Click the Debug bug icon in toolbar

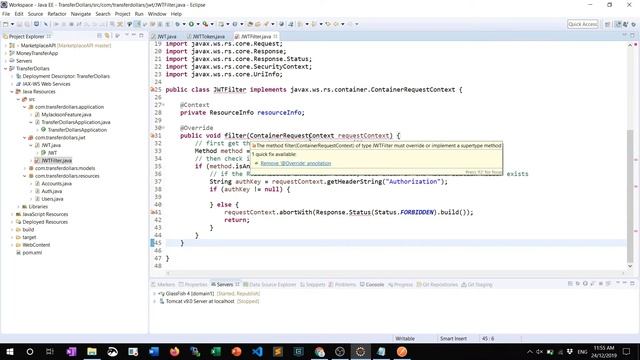pyautogui.click(x=177, y=24)
